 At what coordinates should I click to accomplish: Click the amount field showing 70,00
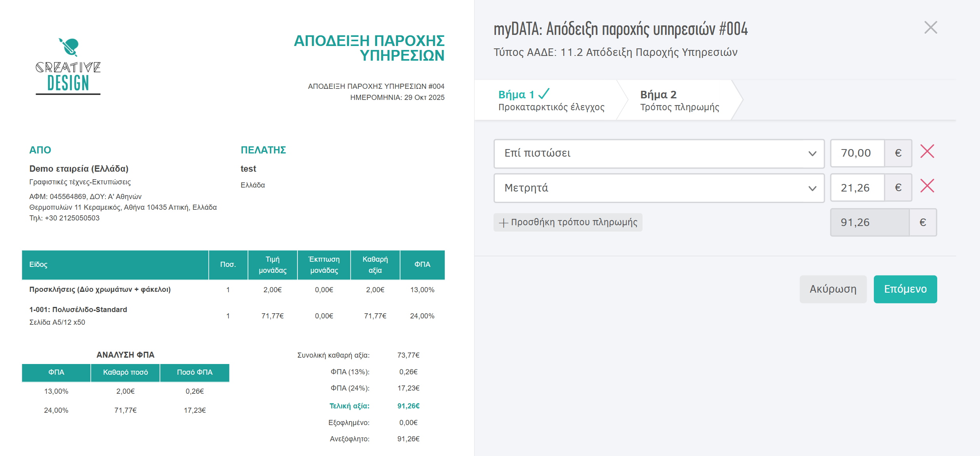(x=857, y=153)
